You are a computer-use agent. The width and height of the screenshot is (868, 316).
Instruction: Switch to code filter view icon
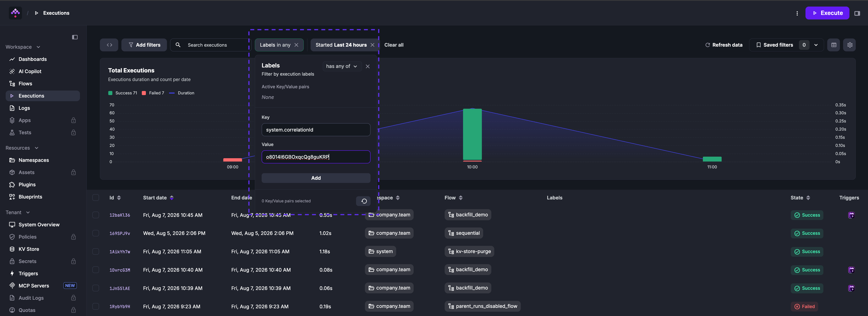click(109, 45)
